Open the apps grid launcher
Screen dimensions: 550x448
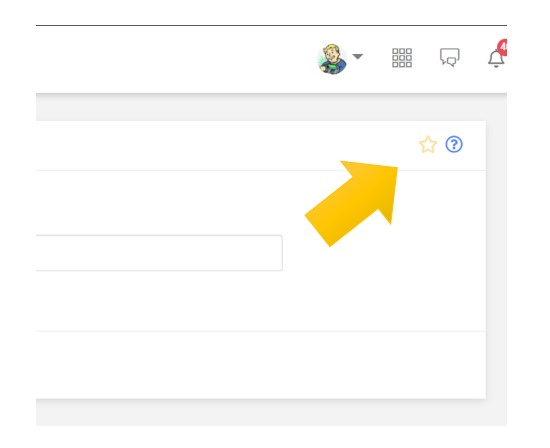[x=402, y=58]
